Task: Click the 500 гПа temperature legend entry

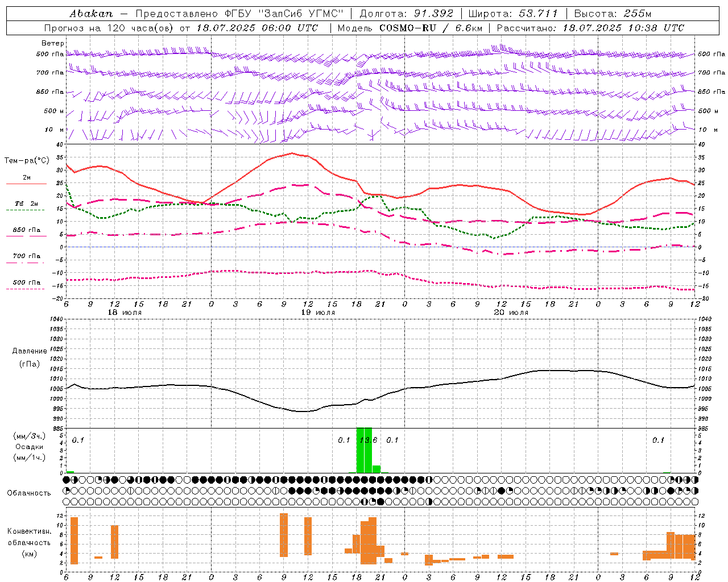Action: pos(26,282)
